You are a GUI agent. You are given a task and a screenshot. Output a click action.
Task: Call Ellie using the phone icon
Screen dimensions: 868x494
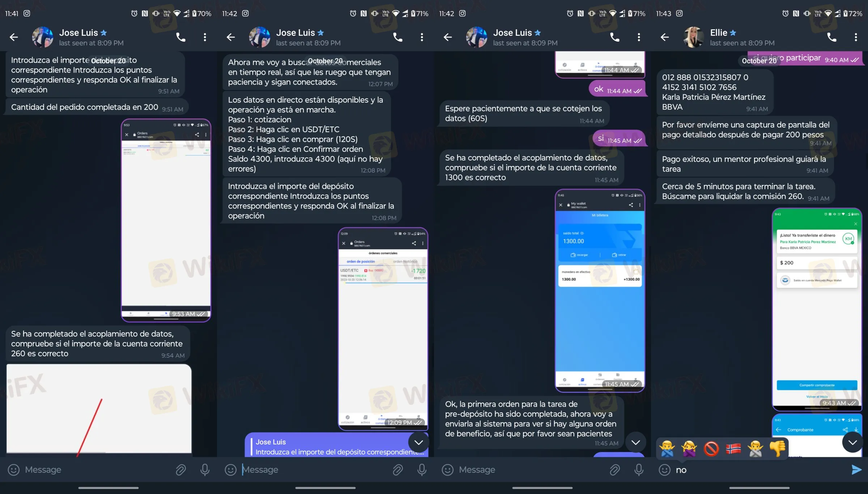click(x=831, y=37)
